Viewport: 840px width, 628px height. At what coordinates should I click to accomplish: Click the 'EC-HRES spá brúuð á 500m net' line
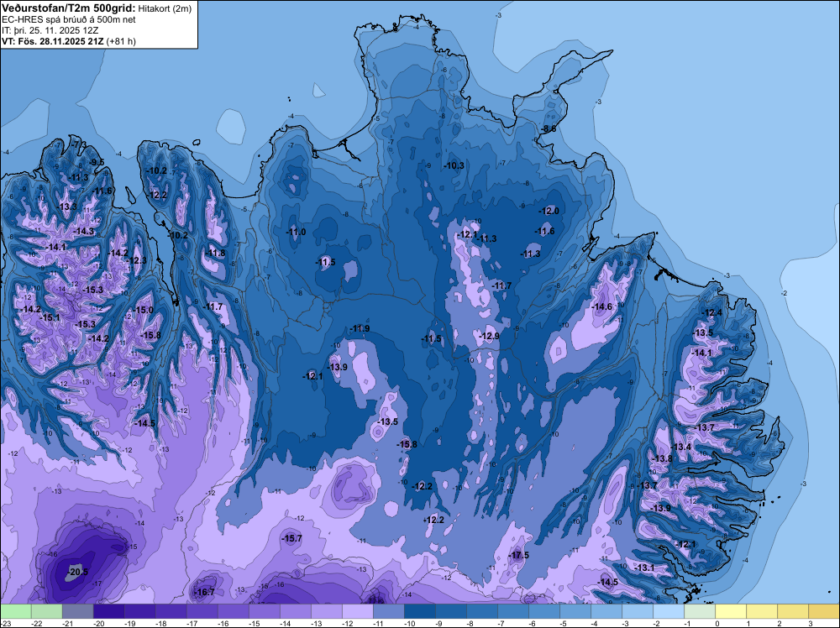click(69, 19)
